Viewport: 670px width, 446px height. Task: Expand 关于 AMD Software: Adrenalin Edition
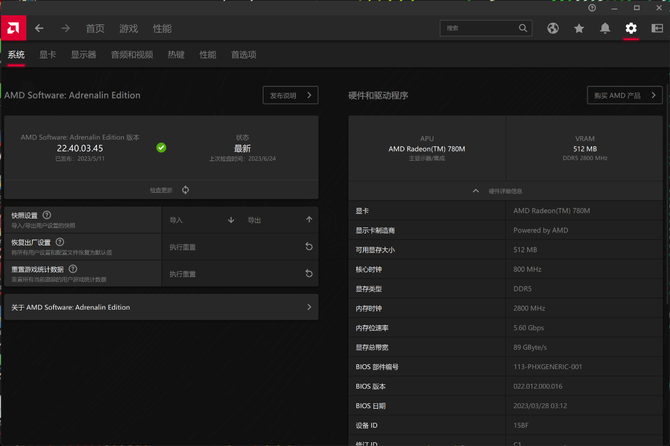click(x=161, y=307)
